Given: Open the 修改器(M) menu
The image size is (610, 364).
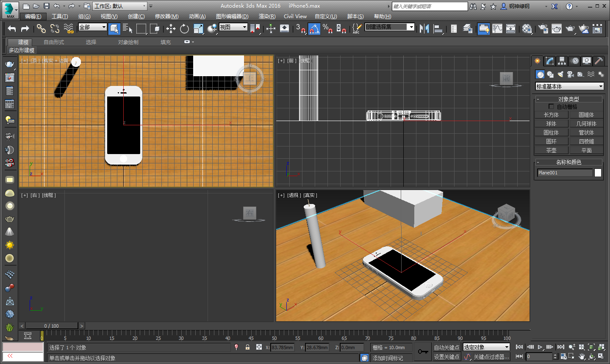Looking at the screenshot, I should click(166, 17).
